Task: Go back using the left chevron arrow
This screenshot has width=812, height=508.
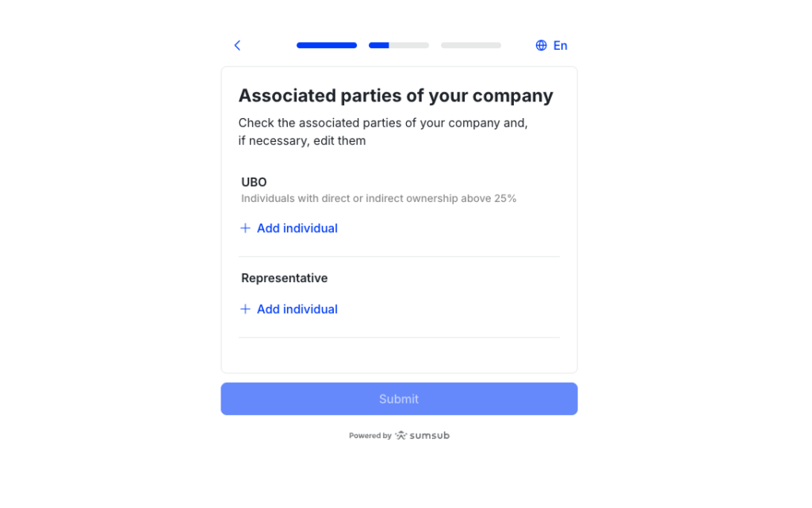Action: click(237, 45)
